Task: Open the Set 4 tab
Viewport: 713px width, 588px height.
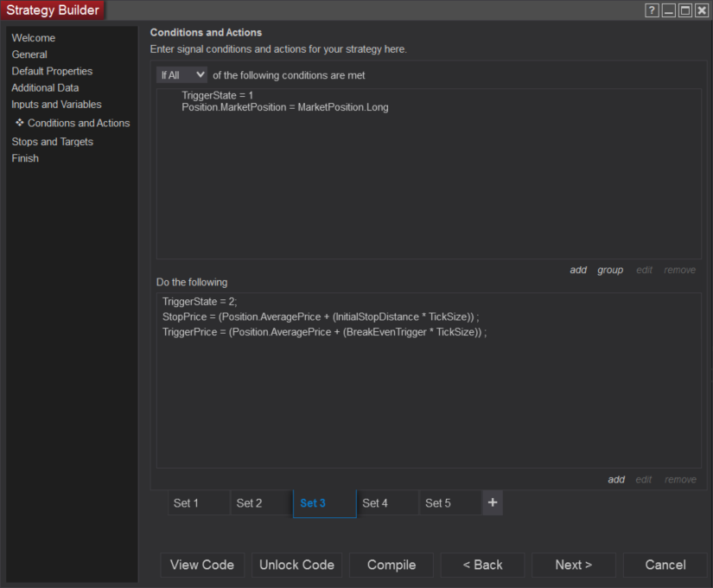Action: point(375,503)
